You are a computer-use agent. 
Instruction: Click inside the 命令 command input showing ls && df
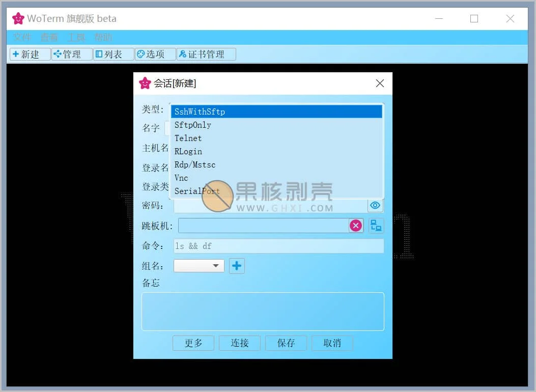278,245
